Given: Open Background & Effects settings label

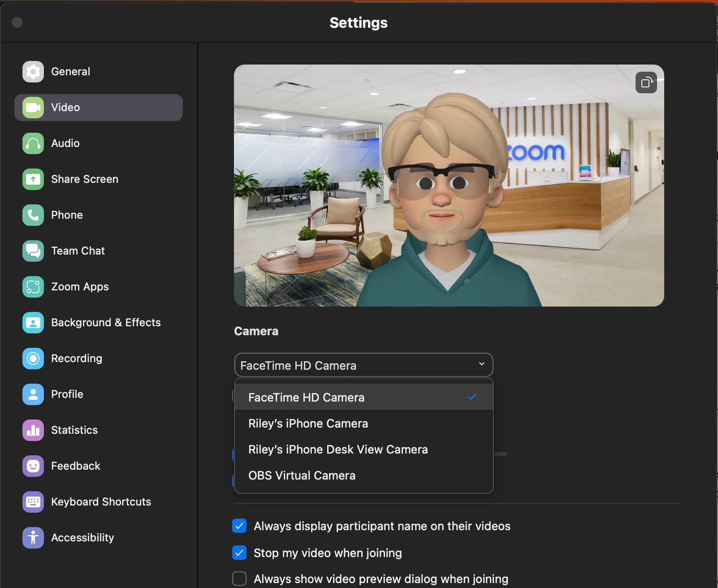Looking at the screenshot, I should tap(106, 323).
